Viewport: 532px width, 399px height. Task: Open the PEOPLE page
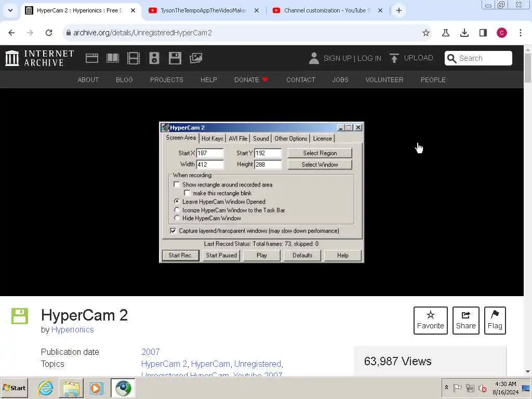pyautogui.click(x=433, y=79)
